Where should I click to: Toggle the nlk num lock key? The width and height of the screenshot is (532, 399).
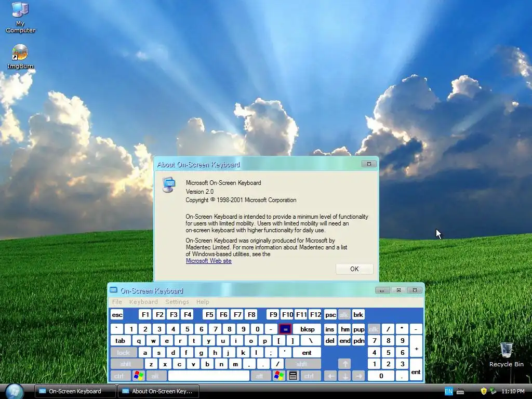click(x=374, y=329)
